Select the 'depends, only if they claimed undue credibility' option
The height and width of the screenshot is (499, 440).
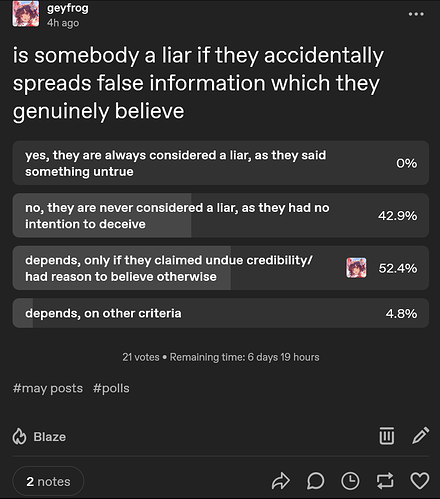coord(221,268)
